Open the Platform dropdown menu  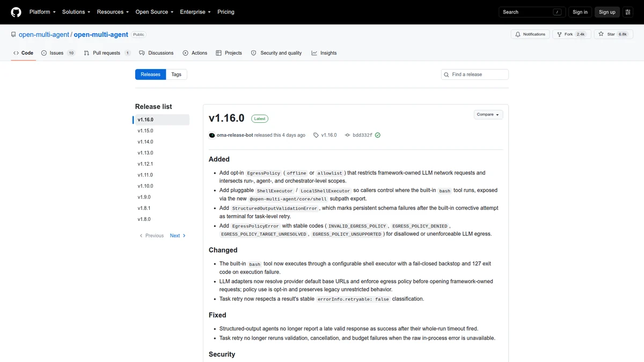tap(42, 12)
